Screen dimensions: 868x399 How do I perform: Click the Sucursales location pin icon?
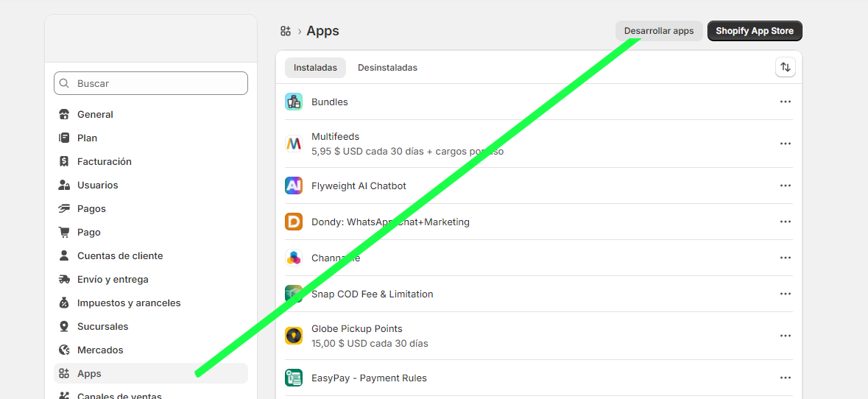tap(64, 327)
